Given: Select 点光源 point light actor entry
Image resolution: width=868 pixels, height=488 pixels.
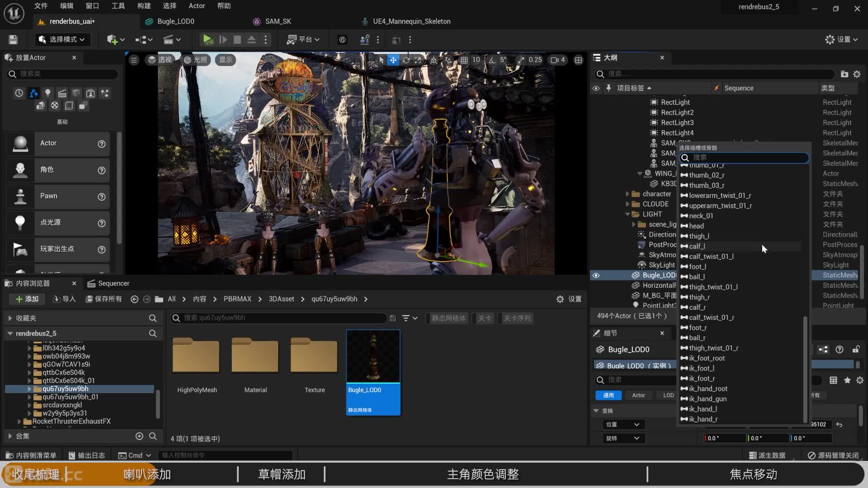Looking at the screenshot, I should point(58,222).
